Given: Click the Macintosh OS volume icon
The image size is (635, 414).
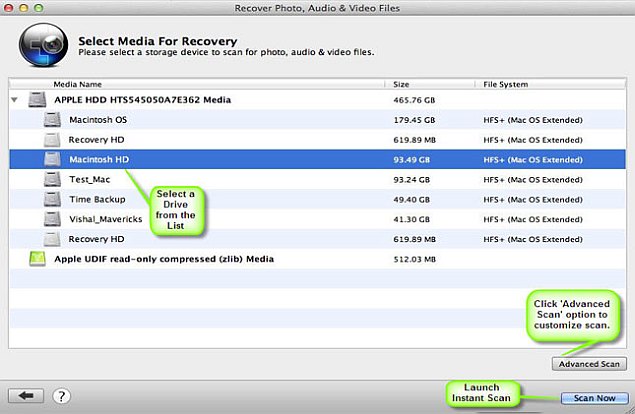Looking at the screenshot, I should click(52, 120).
